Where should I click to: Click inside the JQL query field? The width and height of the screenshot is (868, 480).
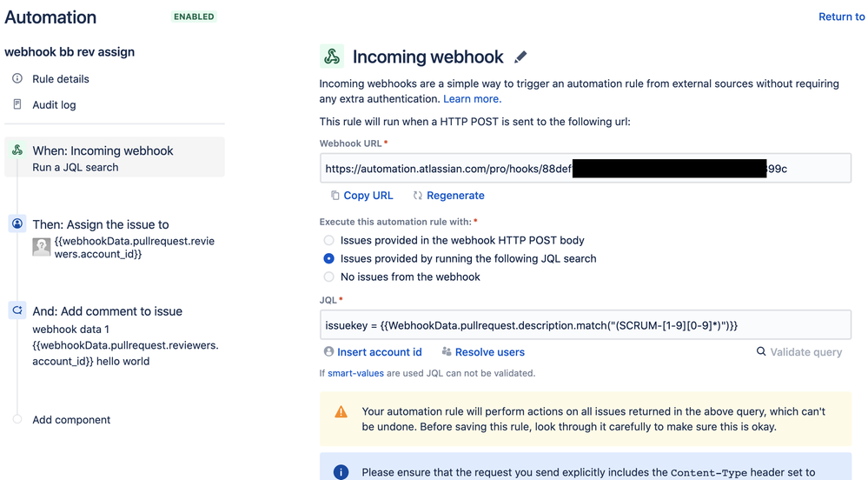[x=585, y=325]
